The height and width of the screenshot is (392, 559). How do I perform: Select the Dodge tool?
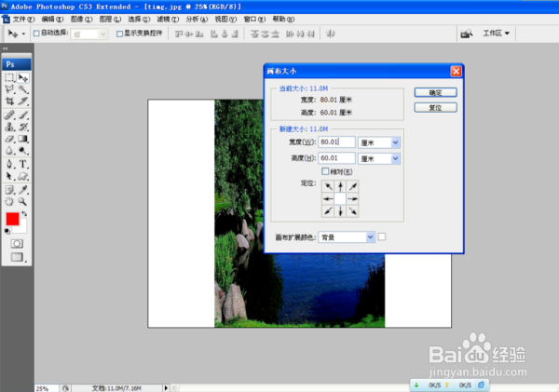23,151
